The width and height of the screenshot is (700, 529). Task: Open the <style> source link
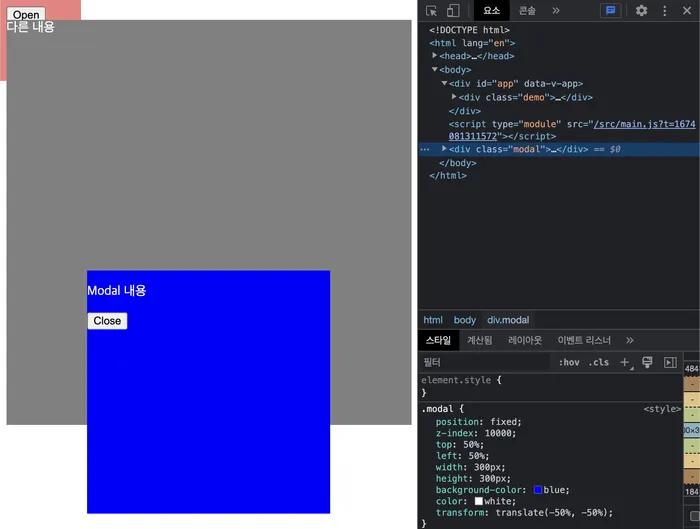[x=662, y=409]
